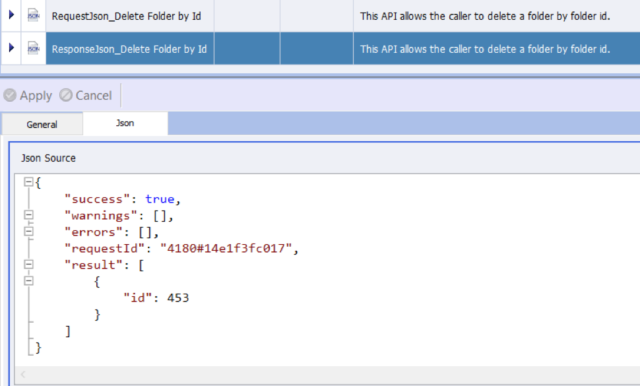This screenshot has height=386, width=640.
Task: Select the RequestJson_Delete Folder by Id name cell
Action: (130, 16)
